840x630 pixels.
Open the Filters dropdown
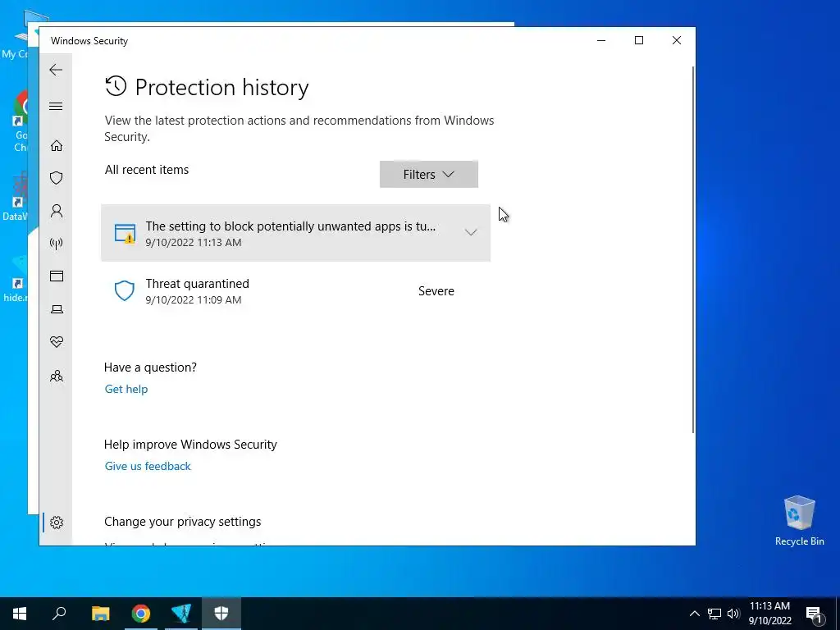(x=428, y=174)
